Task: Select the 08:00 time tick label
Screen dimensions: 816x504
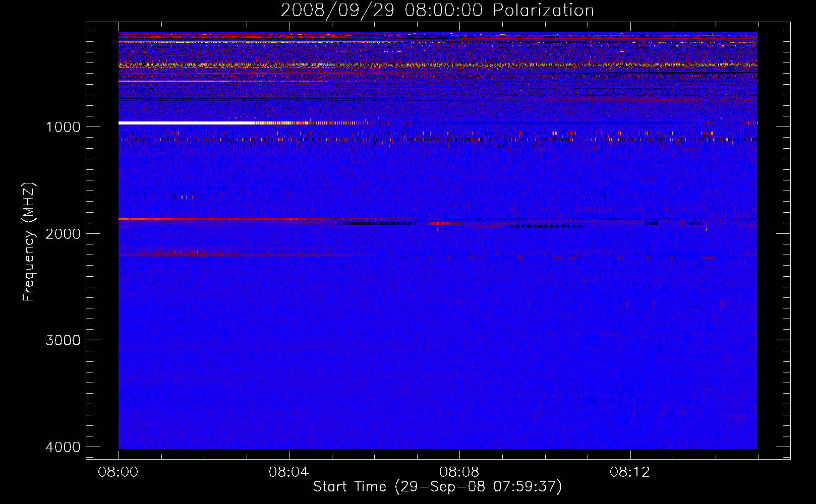Action: (x=119, y=472)
